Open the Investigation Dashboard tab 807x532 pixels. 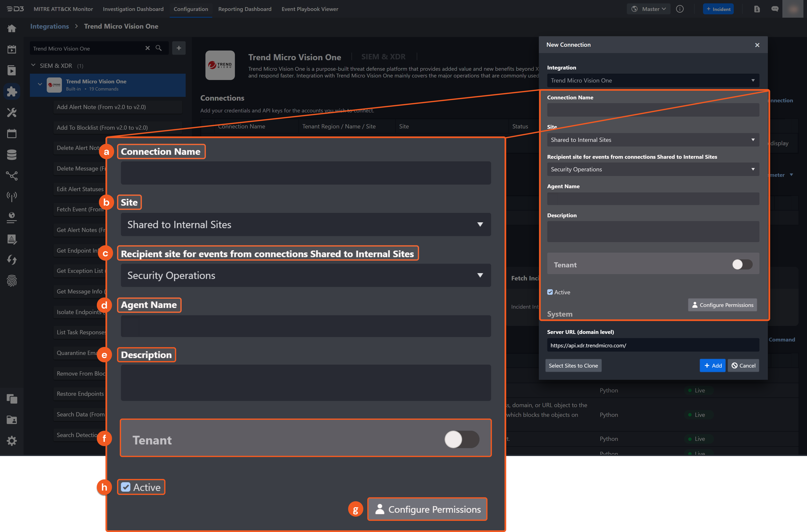pyautogui.click(x=133, y=9)
